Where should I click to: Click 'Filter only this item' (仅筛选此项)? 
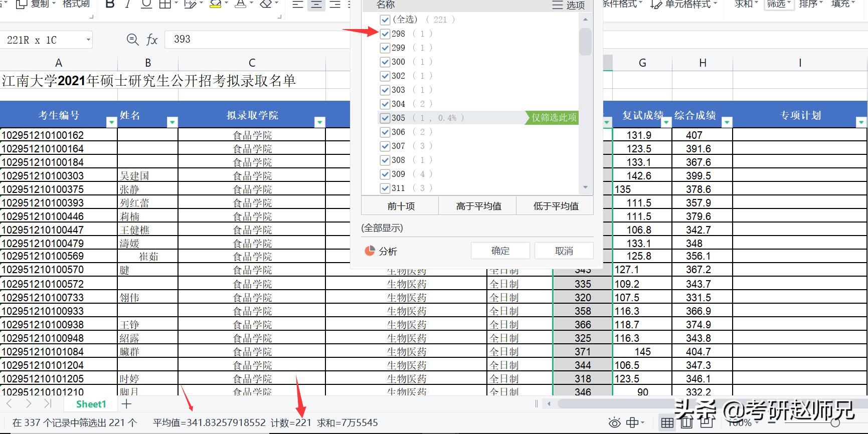(552, 118)
